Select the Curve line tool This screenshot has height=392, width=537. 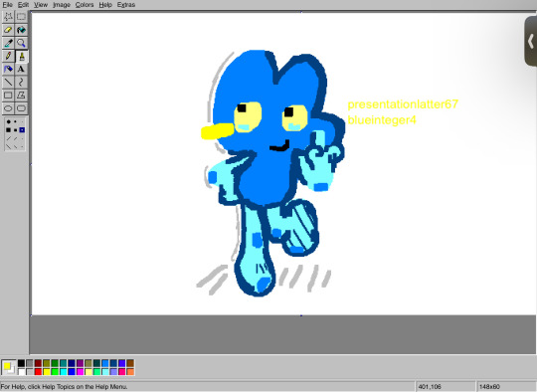21,82
